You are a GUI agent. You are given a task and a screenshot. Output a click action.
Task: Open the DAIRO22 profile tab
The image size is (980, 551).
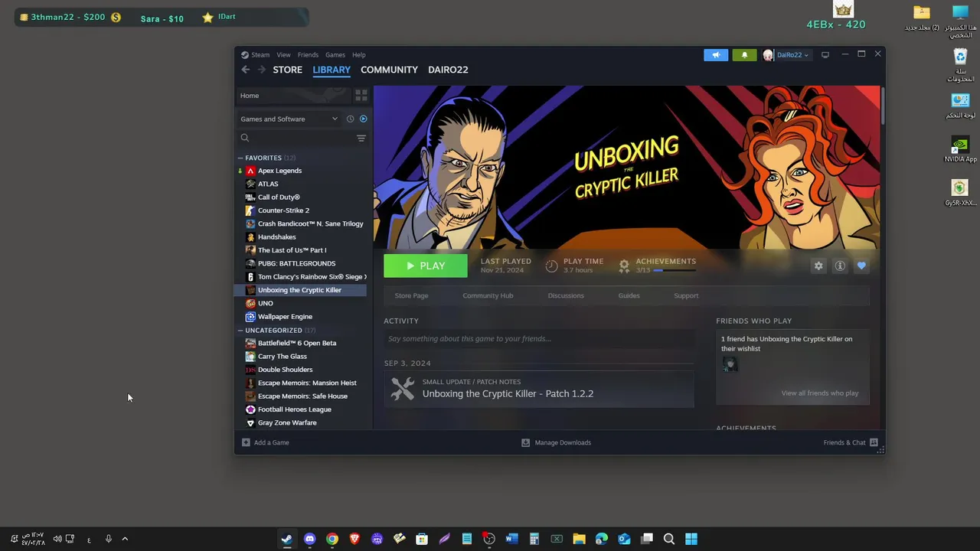448,70
